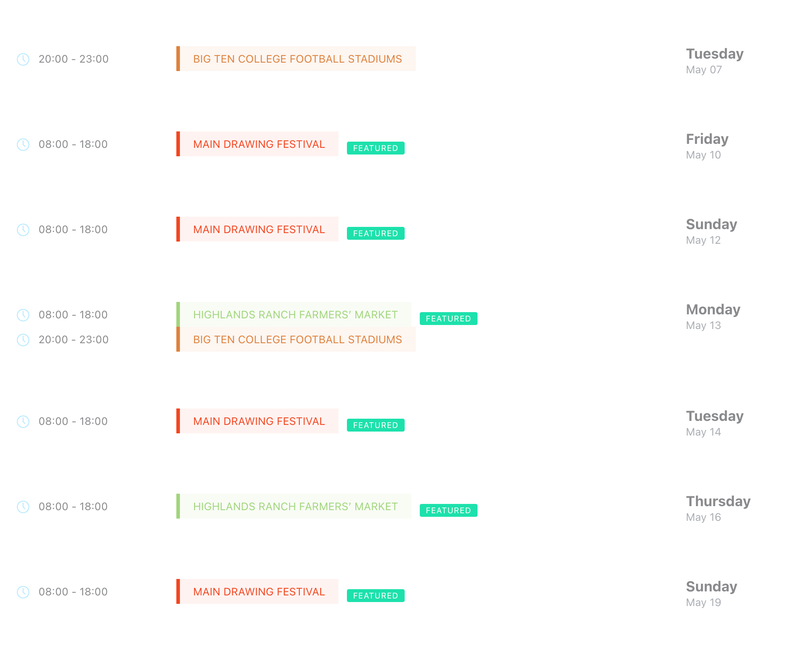Open Big Ten College Football Stadiums on Monday May 13
This screenshot has width=812, height=650.
[x=297, y=340]
